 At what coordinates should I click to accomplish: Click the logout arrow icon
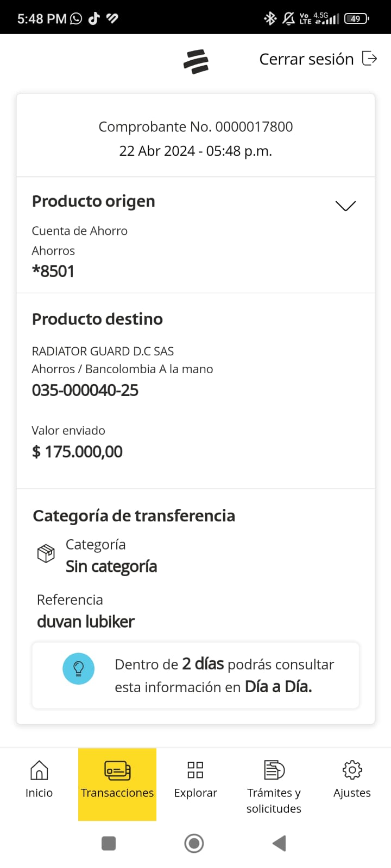(369, 59)
